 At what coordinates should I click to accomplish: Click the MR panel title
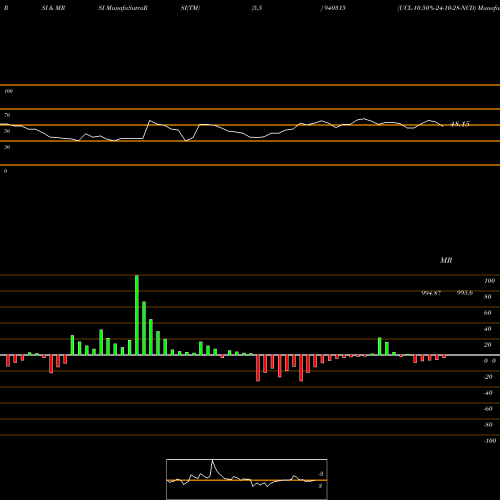(446, 260)
